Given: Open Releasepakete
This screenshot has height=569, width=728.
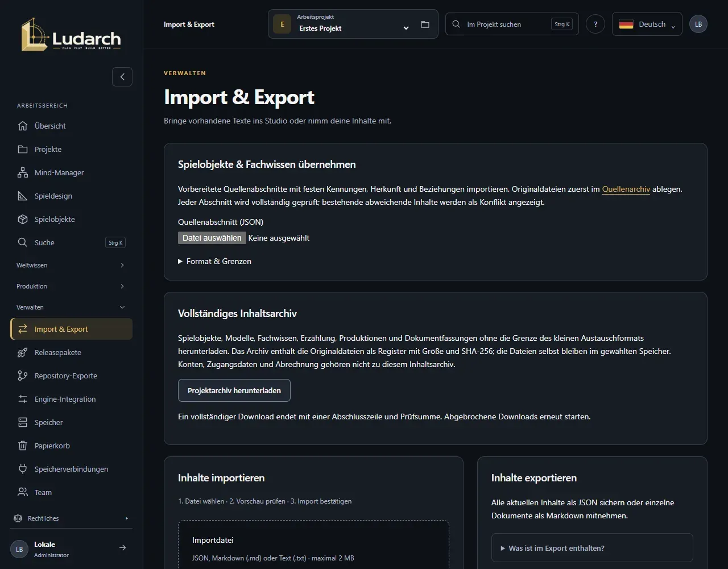Looking at the screenshot, I should [72, 352].
